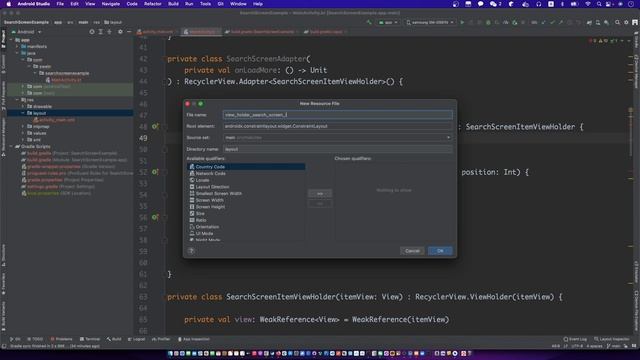Open the Device File Explorer side tab
This screenshot has width=640, height=360.
(636, 310)
